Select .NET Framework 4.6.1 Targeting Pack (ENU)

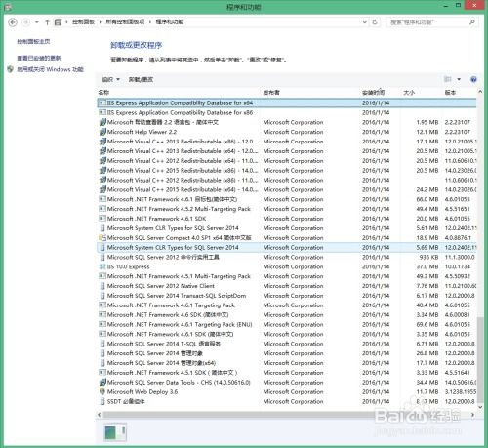tap(287, 324)
